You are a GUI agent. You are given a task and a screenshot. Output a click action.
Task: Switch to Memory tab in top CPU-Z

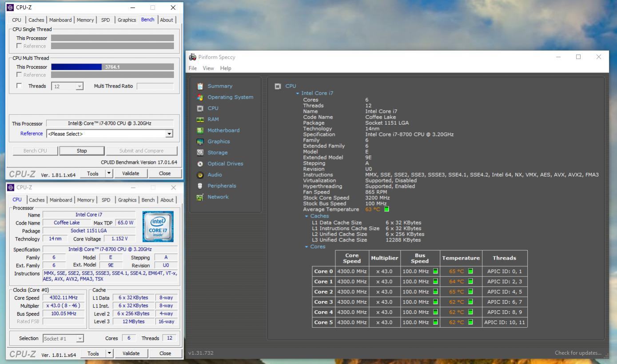(x=85, y=20)
